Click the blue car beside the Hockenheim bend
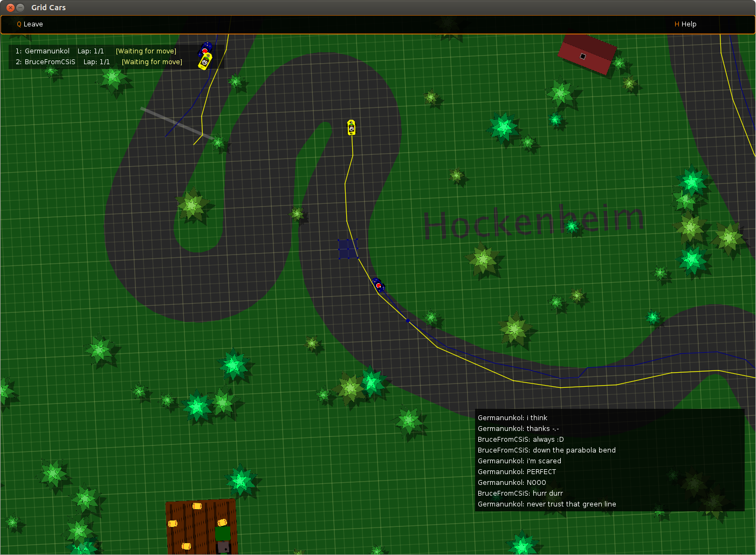 379,285
